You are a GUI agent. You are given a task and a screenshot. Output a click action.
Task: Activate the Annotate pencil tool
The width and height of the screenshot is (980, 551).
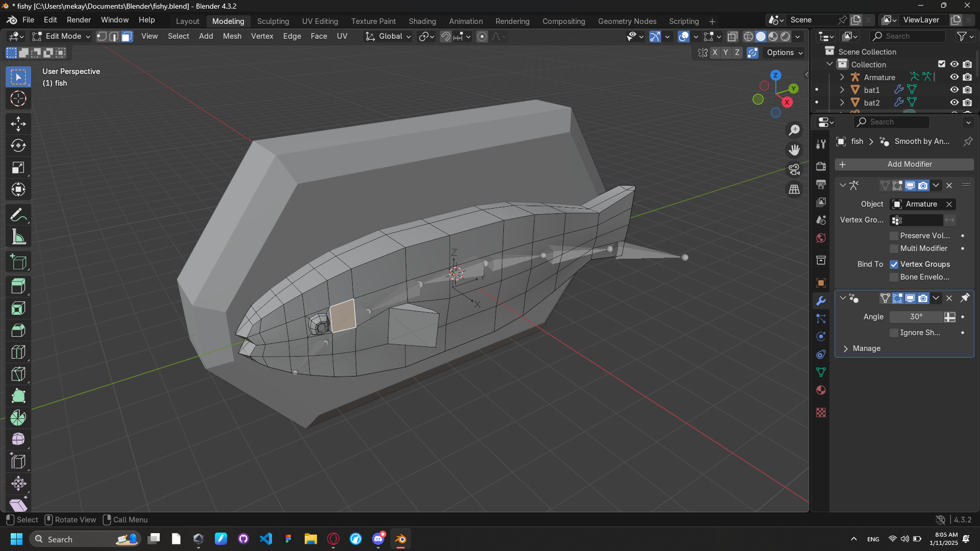click(x=18, y=215)
